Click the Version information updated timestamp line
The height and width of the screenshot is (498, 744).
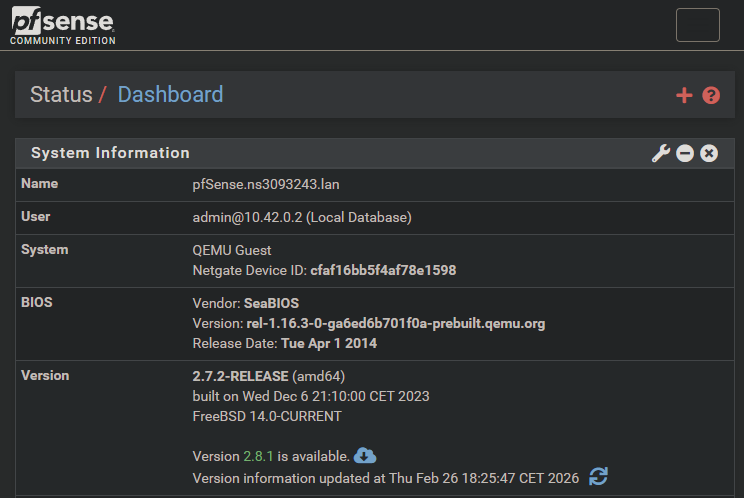coord(386,478)
